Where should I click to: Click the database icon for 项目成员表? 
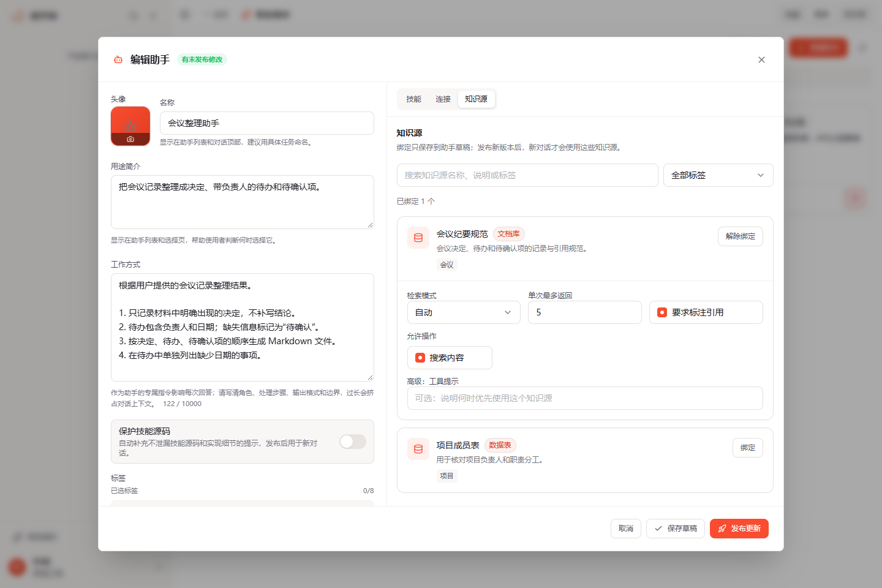(418, 449)
